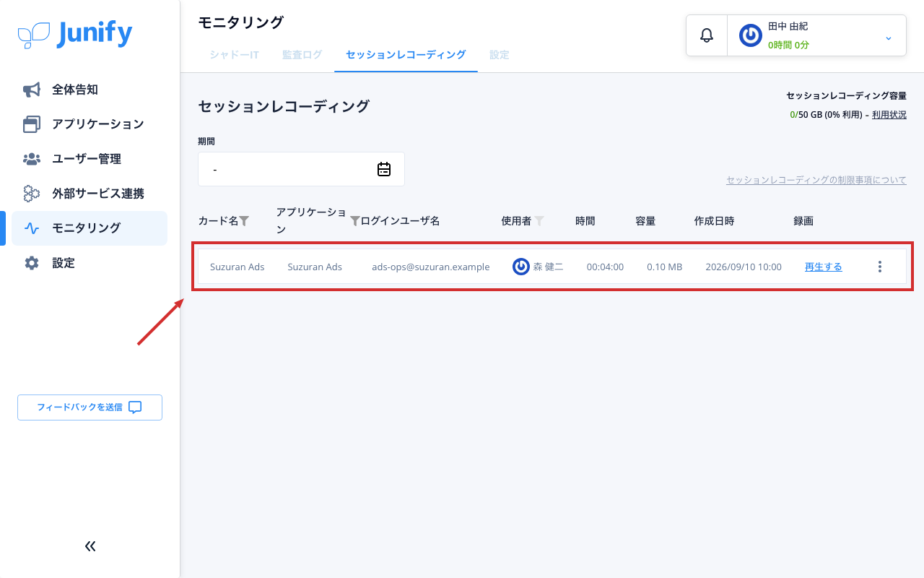Filter by アプリケーション column
Viewport: 924px width, 578px height.
354,221
